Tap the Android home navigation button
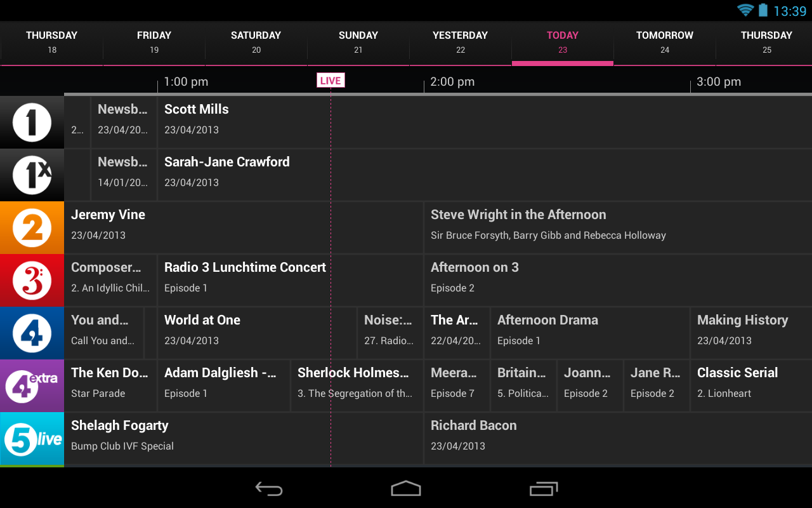Screen dimensions: 812x508 [x=406, y=488]
